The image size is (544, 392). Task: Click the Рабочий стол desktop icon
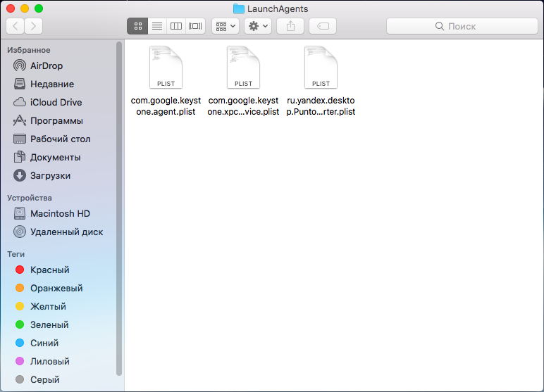pyautogui.click(x=20, y=139)
